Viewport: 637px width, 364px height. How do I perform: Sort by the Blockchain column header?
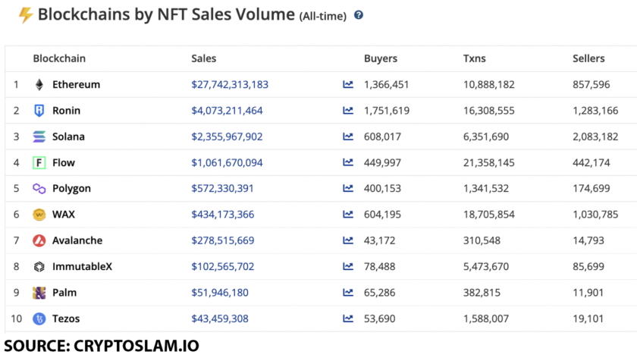[x=59, y=58]
